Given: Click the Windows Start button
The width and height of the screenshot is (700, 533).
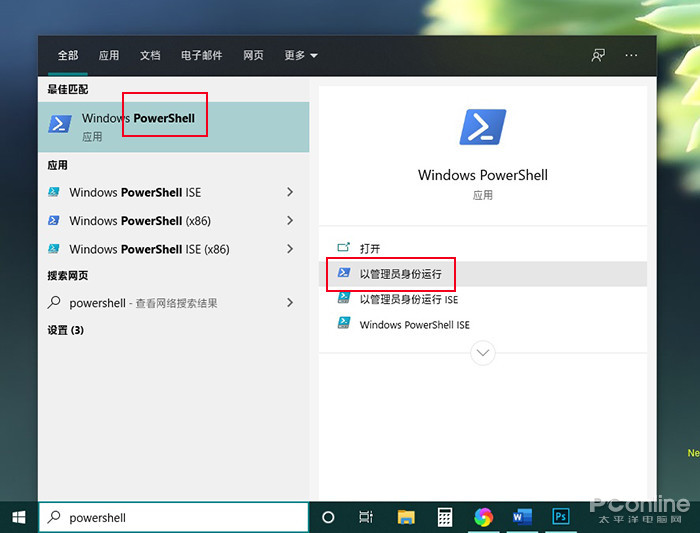Looking at the screenshot, I should point(19,517).
